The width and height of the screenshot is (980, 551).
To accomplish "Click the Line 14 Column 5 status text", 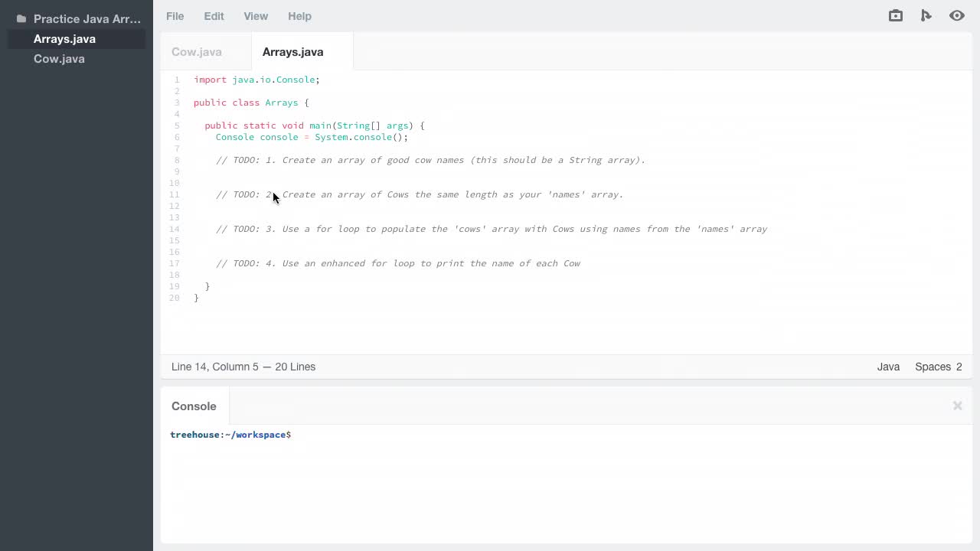I will click(x=243, y=367).
